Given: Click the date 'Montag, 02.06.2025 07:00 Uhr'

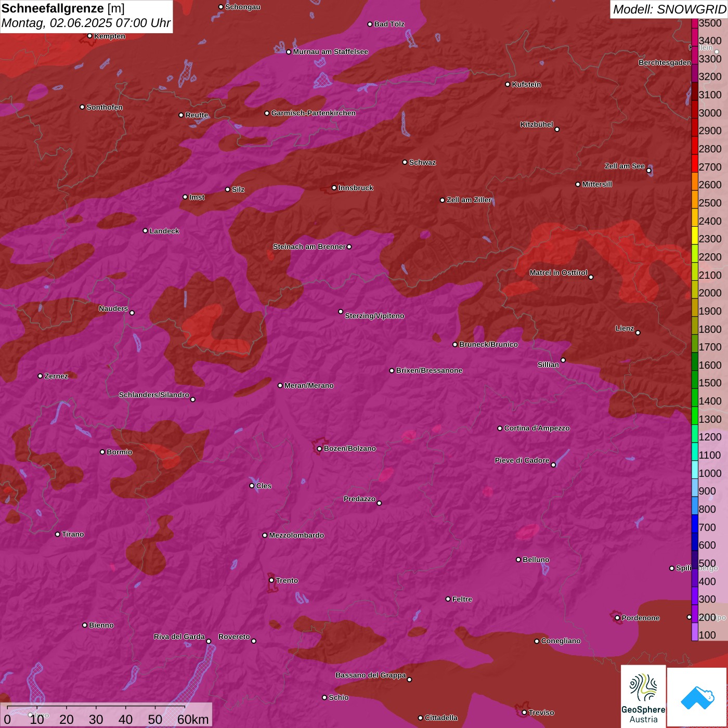Looking at the screenshot, I should pos(86,23).
